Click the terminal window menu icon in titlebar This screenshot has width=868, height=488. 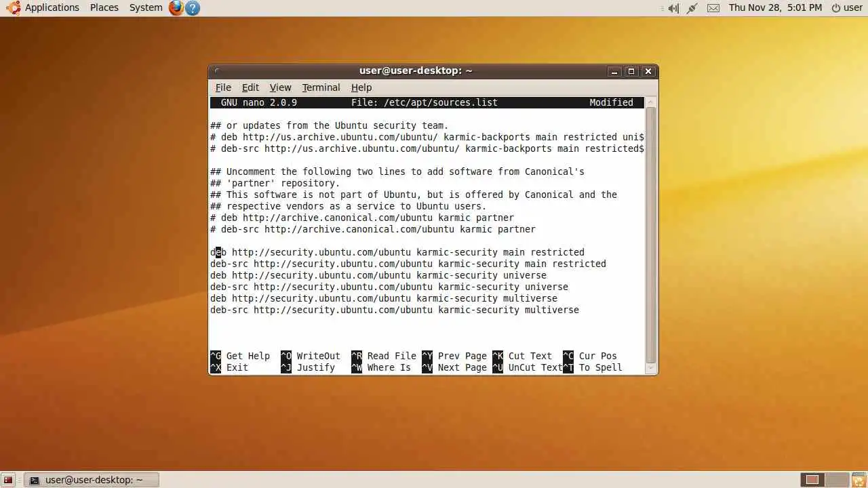(x=216, y=71)
